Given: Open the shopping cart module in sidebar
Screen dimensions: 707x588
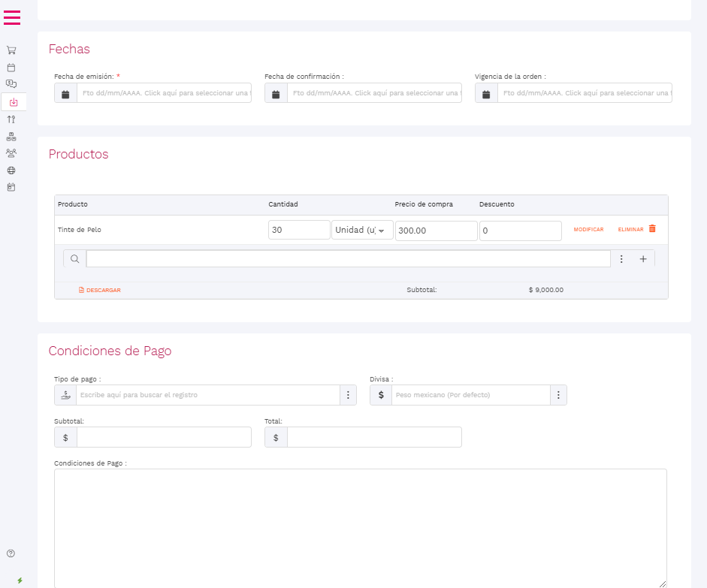Looking at the screenshot, I should [x=11, y=50].
